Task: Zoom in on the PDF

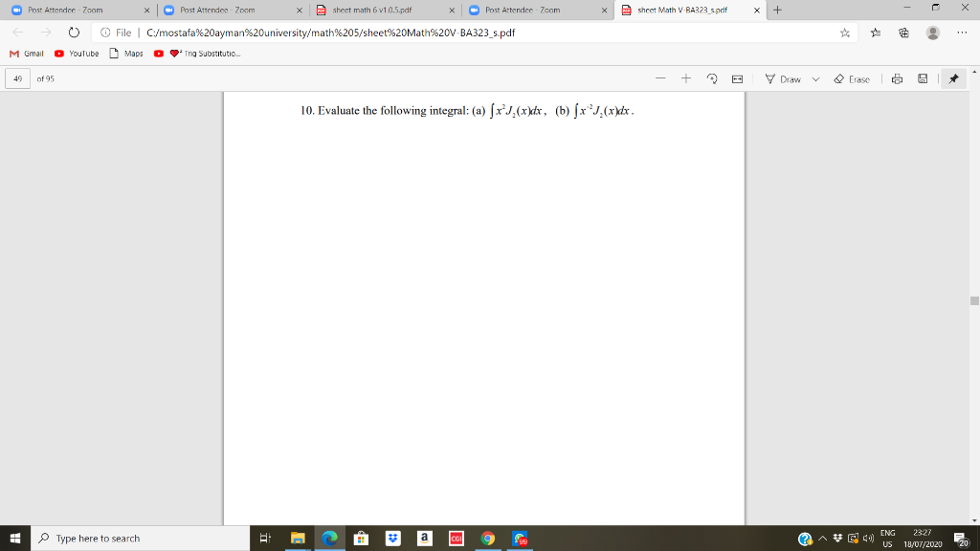Action: (686, 78)
